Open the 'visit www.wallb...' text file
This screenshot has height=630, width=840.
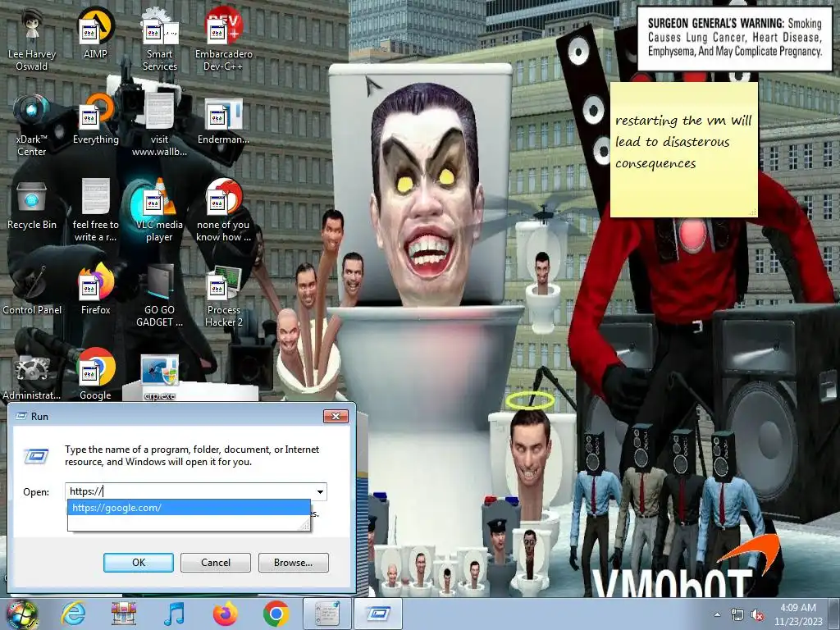[160, 125]
